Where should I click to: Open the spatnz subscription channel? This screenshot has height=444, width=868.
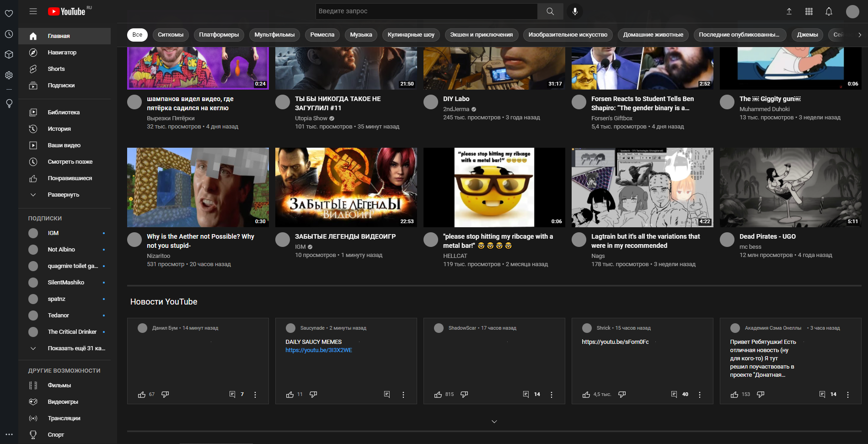pos(64,299)
